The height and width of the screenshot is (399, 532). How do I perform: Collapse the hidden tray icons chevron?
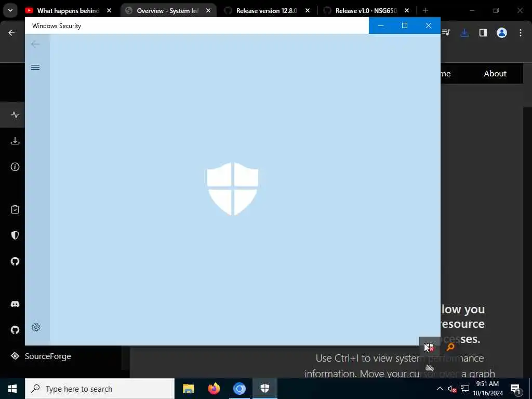pos(440,389)
